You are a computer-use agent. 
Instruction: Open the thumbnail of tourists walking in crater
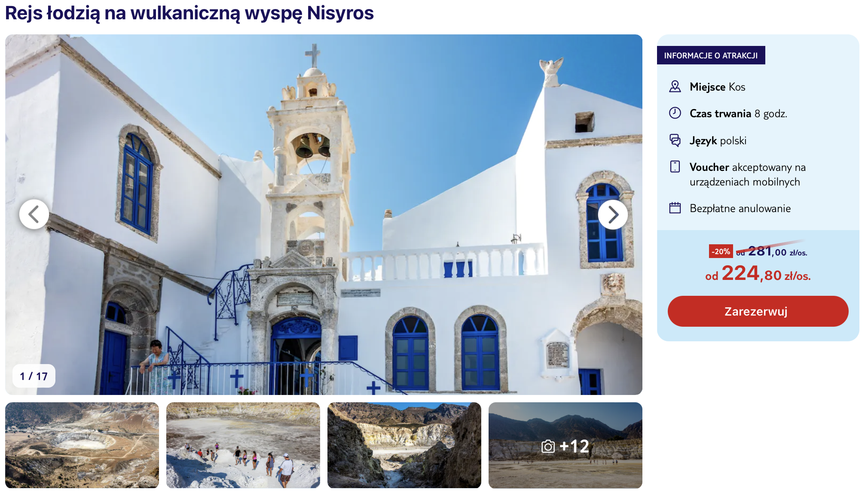[x=243, y=445]
